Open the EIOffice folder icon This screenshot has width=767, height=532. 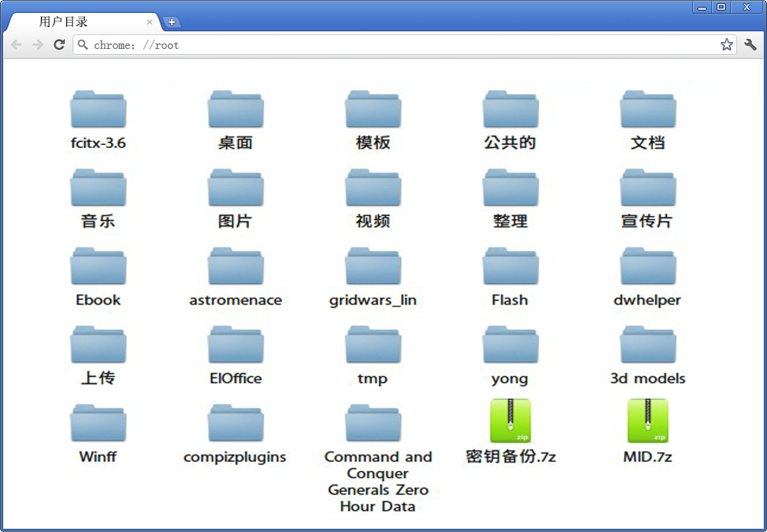236,345
